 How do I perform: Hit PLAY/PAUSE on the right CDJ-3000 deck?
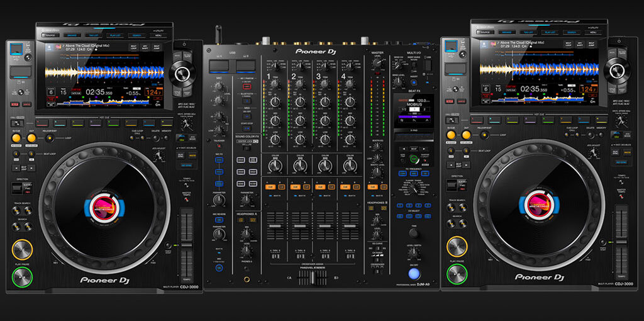pos(457,274)
